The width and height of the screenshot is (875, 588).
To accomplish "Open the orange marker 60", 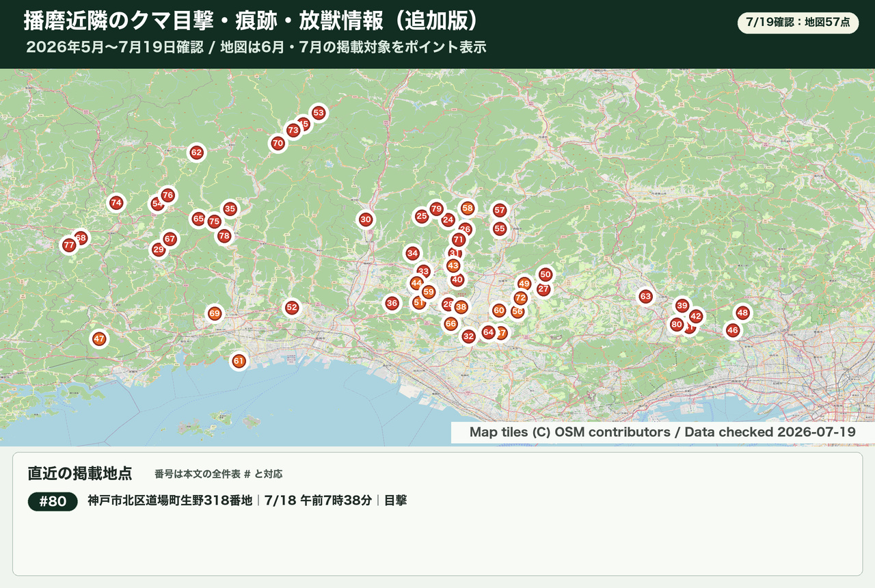I will point(499,310).
